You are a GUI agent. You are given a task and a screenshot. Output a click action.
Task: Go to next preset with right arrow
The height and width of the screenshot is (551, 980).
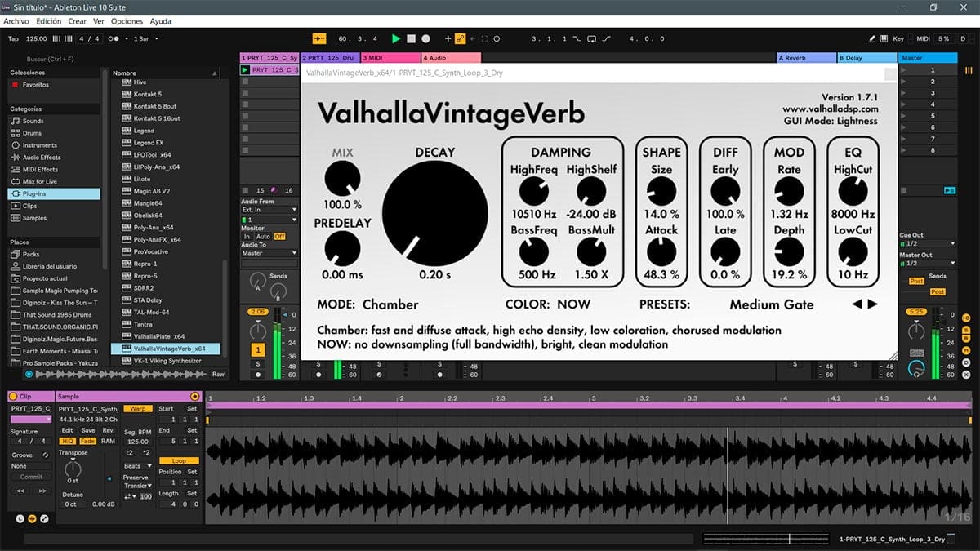[x=872, y=304]
